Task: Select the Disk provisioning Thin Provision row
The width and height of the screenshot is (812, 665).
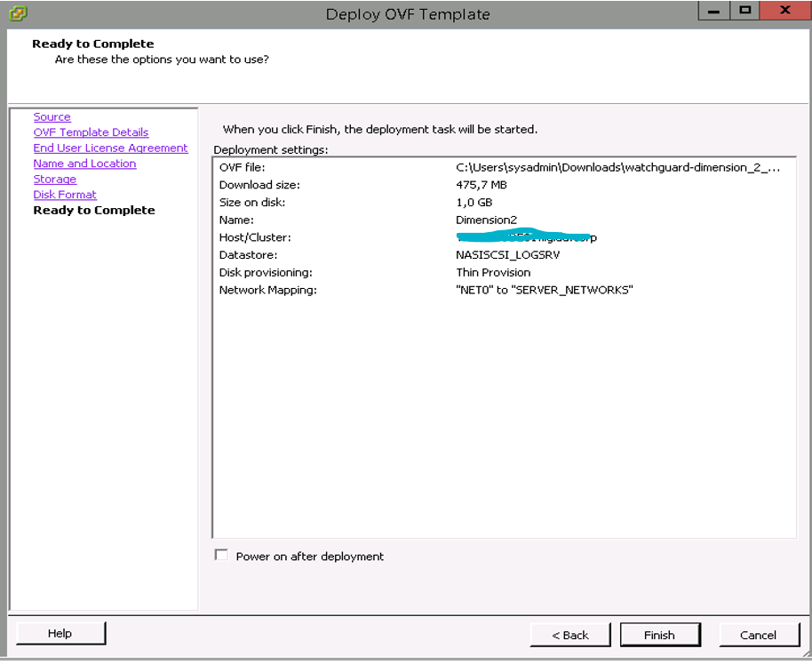Action: [498, 272]
